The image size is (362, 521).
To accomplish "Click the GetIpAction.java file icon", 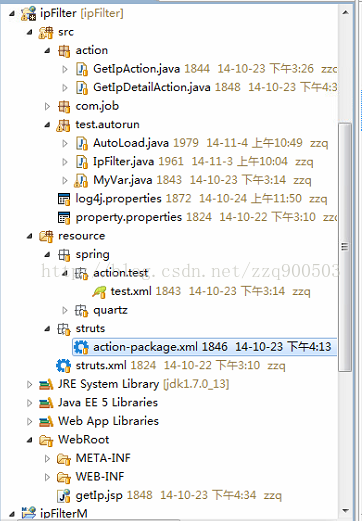I will tap(82, 69).
